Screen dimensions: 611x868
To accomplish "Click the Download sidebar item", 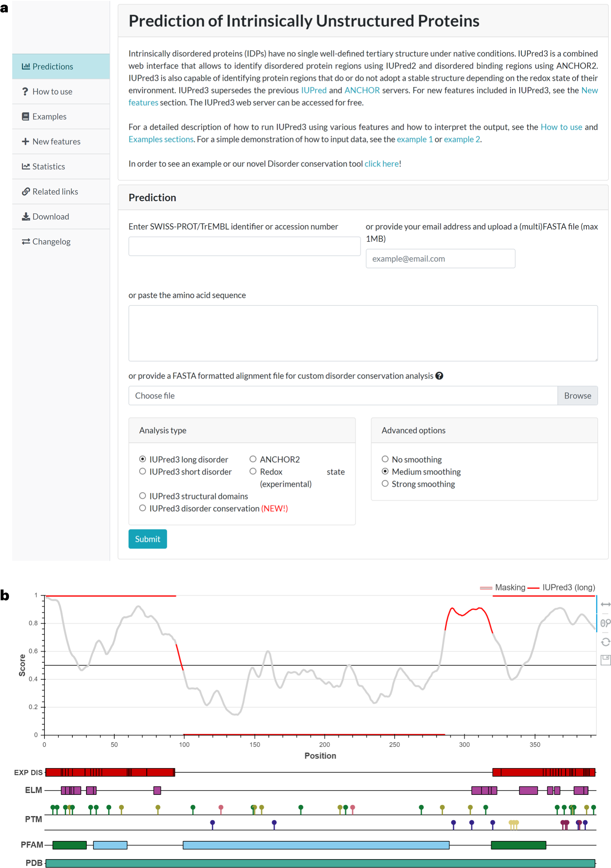I will click(x=61, y=217).
